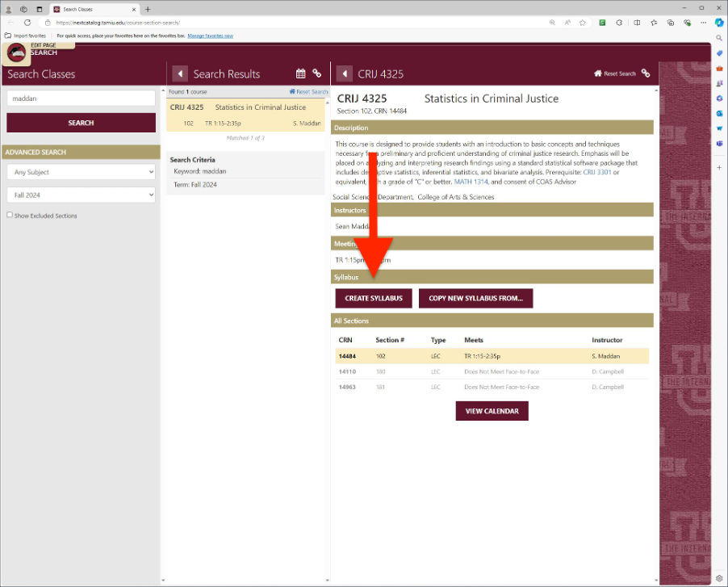This screenshot has width=728, height=587.
Task: Select section row CRN 14110
Action: point(492,371)
